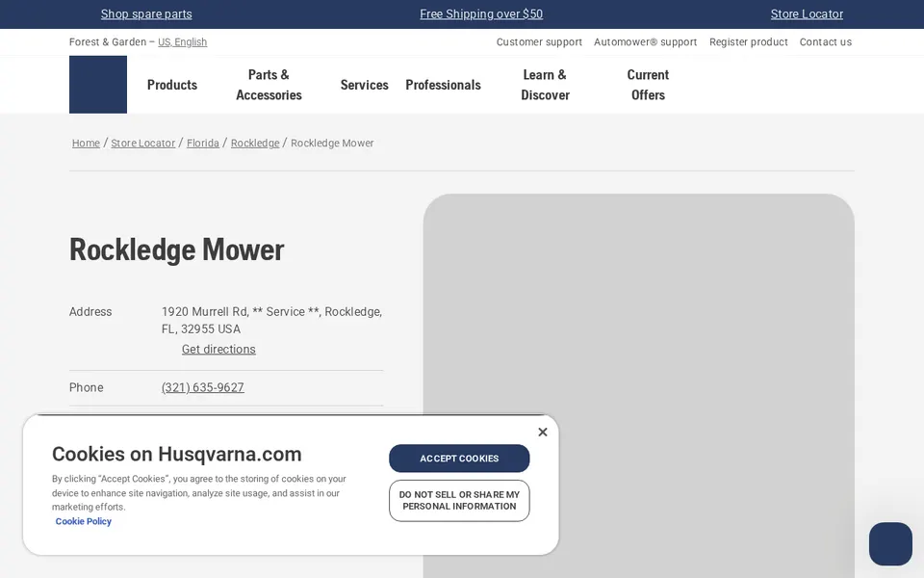Viewport: 924px width, 578px height.
Task: Select the Rockledge Mower heading text
Action: (177, 250)
